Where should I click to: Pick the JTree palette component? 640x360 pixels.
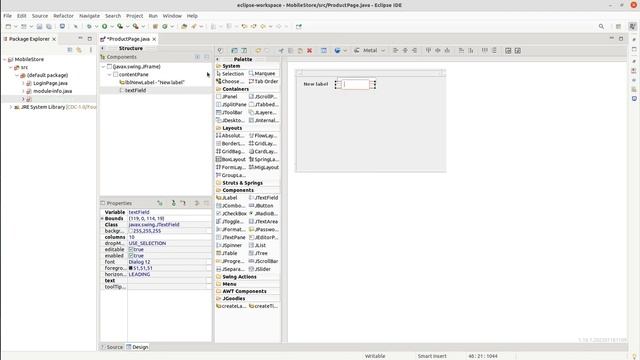tap(259, 253)
